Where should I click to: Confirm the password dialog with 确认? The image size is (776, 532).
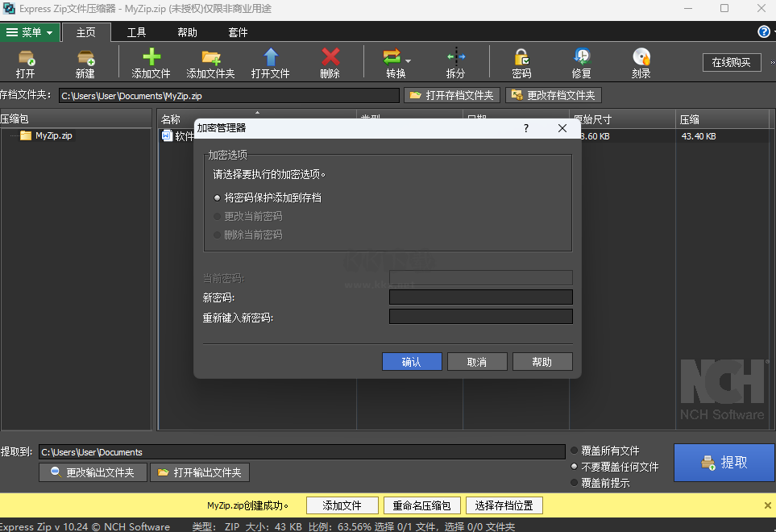point(412,361)
